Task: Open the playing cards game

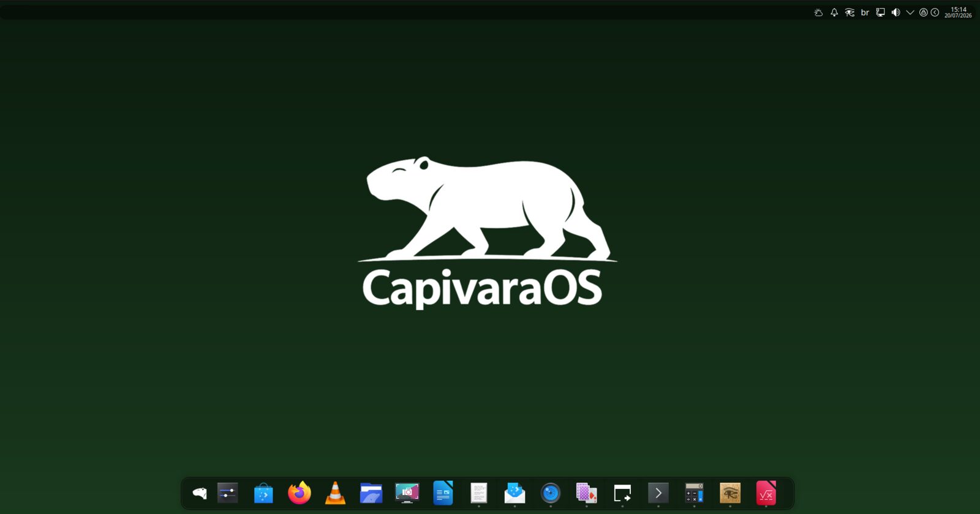Action: pyautogui.click(x=586, y=493)
